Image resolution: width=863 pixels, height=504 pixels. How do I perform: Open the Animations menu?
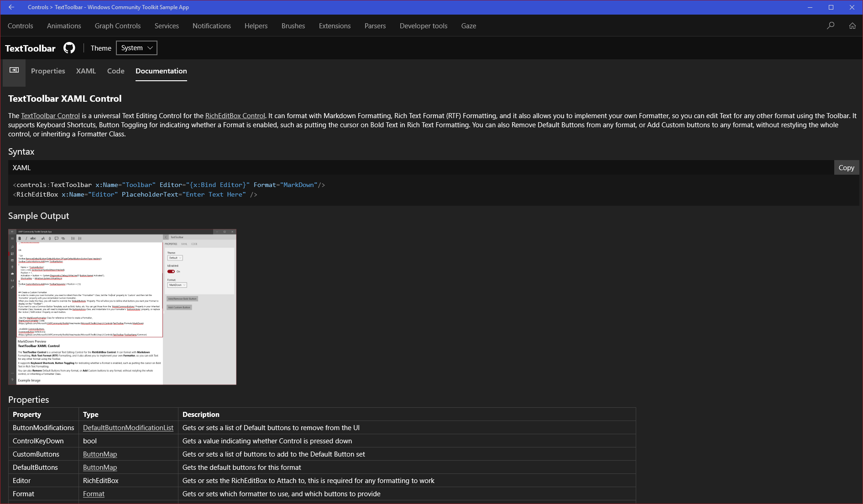click(64, 26)
